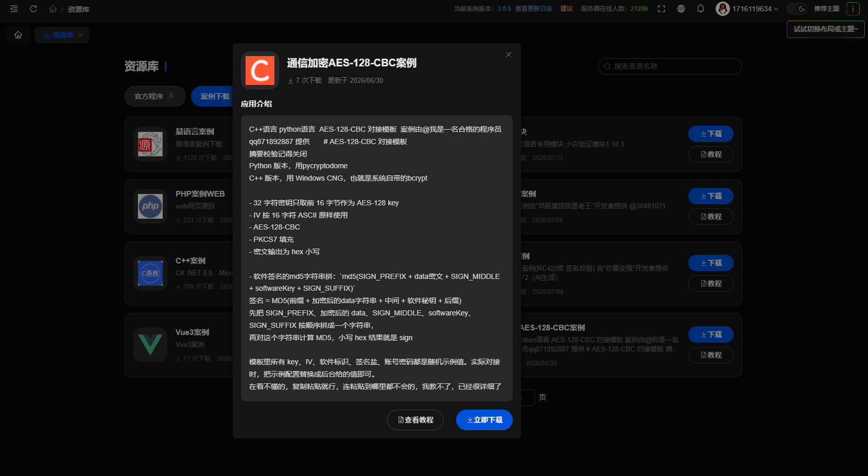This screenshot has width=868, height=476.
Task: Select the 案例下载 filter tab
Action: pos(214,96)
